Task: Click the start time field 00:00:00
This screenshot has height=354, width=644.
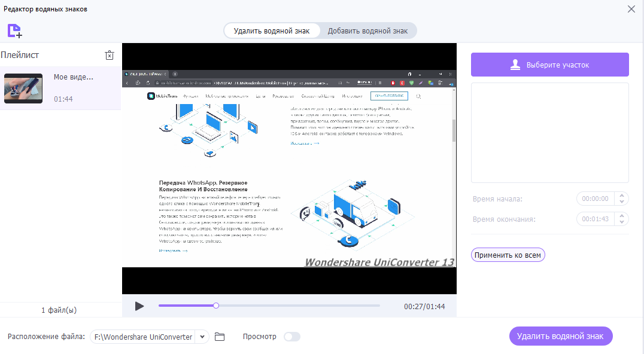Action: pos(595,199)
